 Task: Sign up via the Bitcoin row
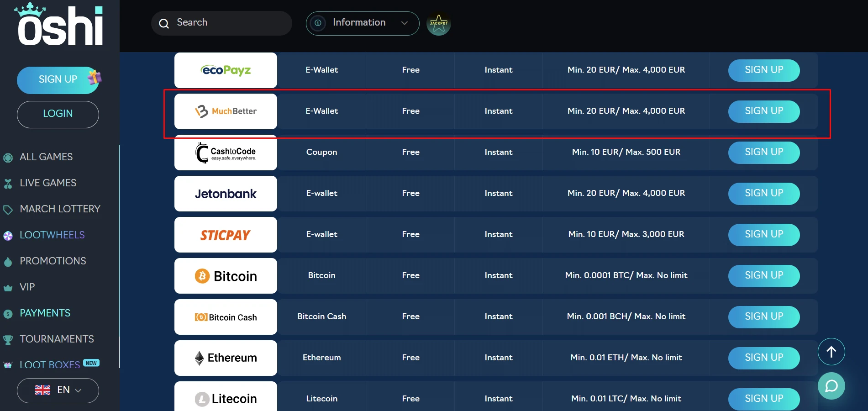764,276
